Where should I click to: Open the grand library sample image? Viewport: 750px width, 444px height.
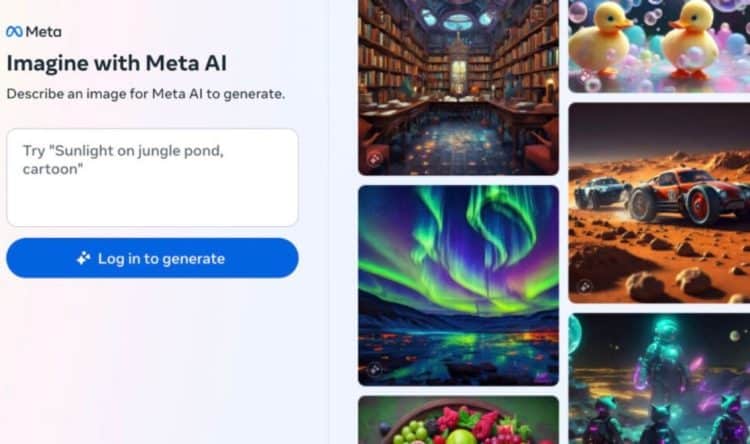coord(458,88)
